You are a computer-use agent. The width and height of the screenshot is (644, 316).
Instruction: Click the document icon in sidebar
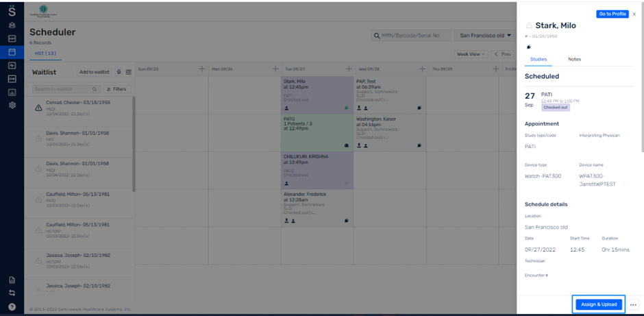click(x=12, y=280)
